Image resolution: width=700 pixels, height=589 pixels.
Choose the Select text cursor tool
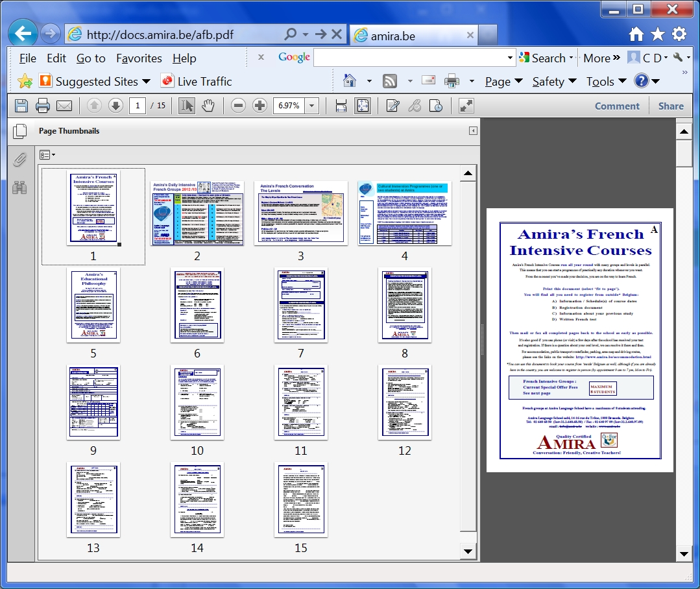(x=187, y=106)
